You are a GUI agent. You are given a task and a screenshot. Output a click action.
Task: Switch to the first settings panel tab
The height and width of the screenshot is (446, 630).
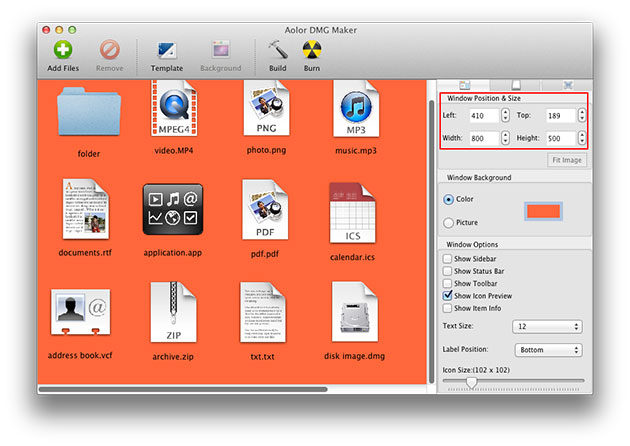(464, 86)
